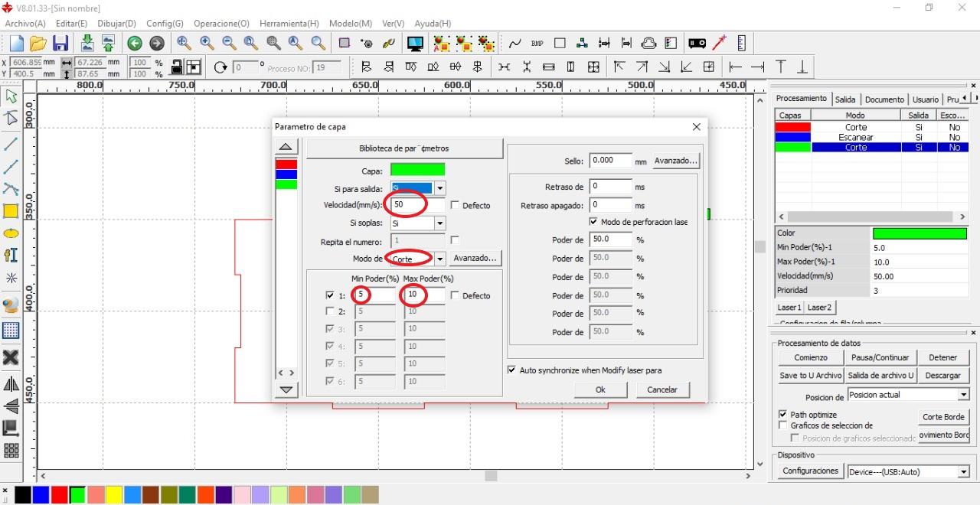Choose the arrow selection tool
Screen dimensions: 980x505
(11, 96)
